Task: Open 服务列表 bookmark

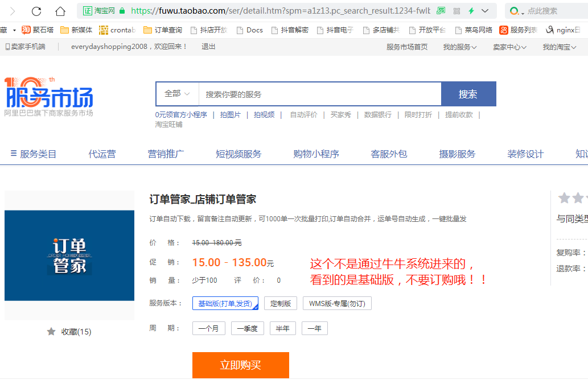Action: (519, 30)
